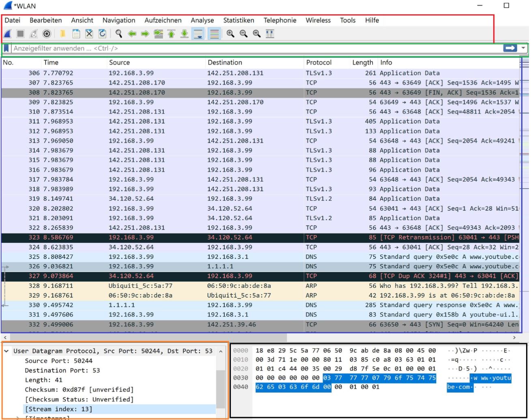Viewport: 531px width, 420px height.
Task: Reload the capture file icon
Action: (103, 34)
